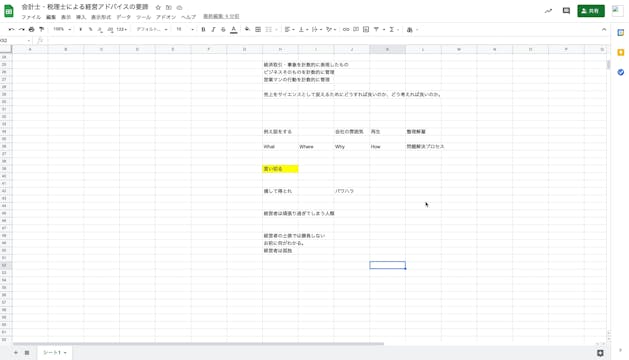629x360 pixels.
Task: Toggle italic formatting
Action: click(213, 29)
